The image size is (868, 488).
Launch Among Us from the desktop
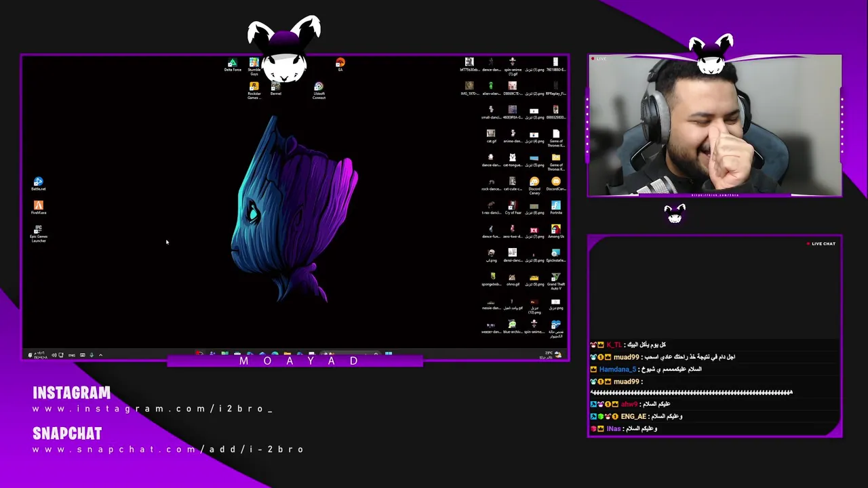(556, 231)
